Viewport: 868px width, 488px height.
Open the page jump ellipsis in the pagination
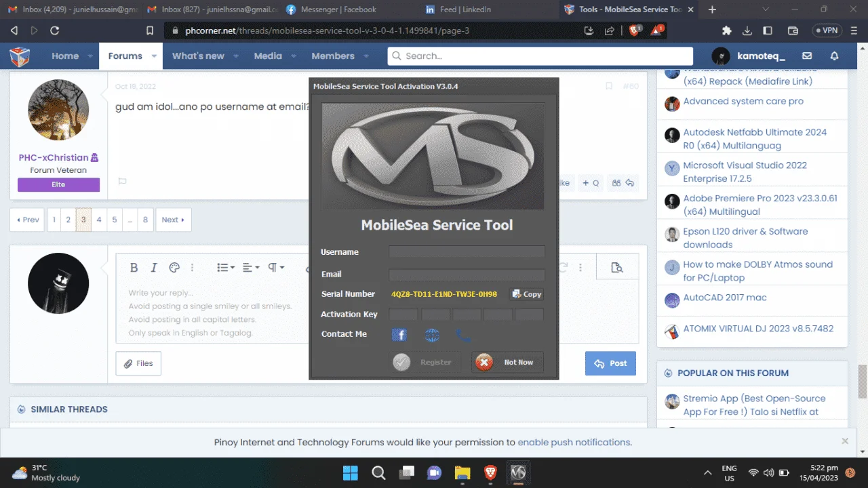(130, 220)
